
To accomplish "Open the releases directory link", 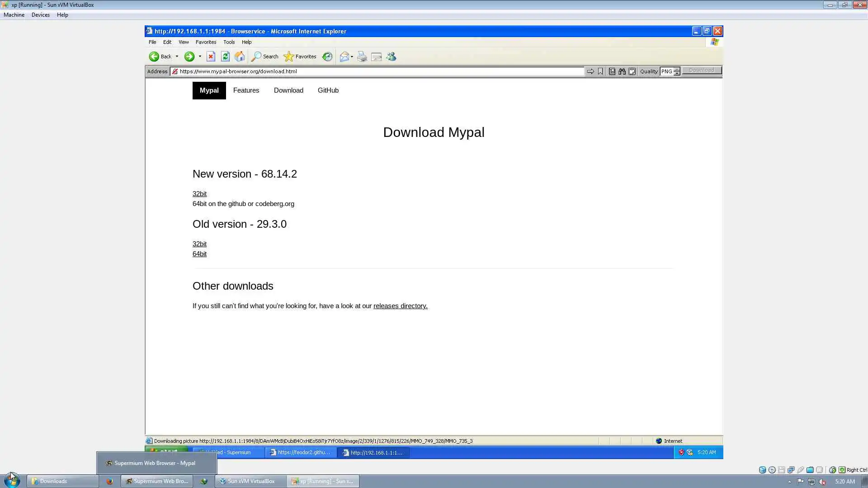I will [400, 306].
